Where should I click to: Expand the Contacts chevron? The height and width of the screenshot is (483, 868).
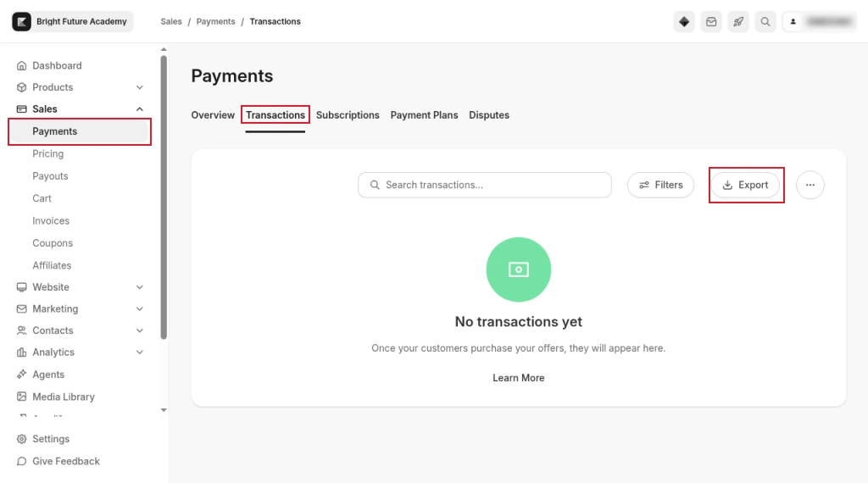pos(140,330)
